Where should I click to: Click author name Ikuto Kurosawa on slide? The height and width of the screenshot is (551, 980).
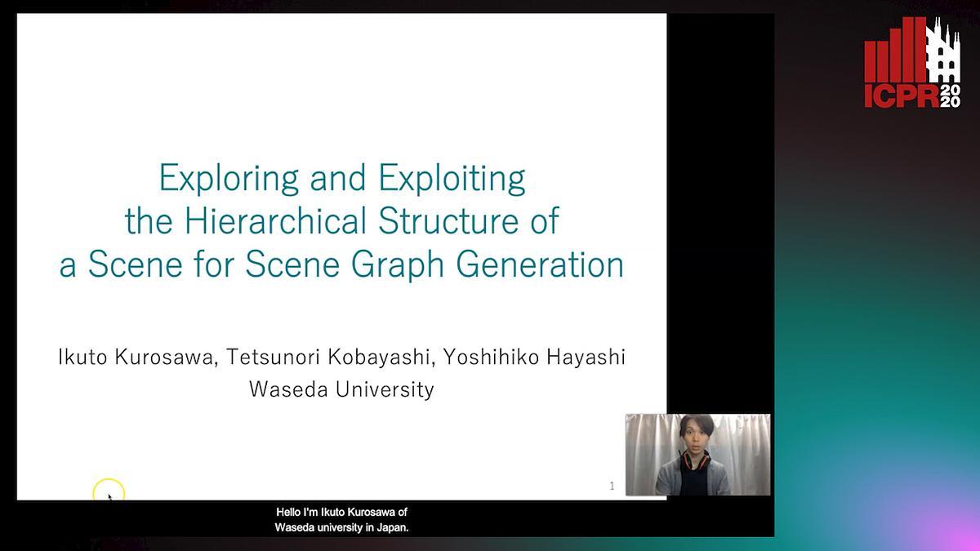click(x=136, y=357)
